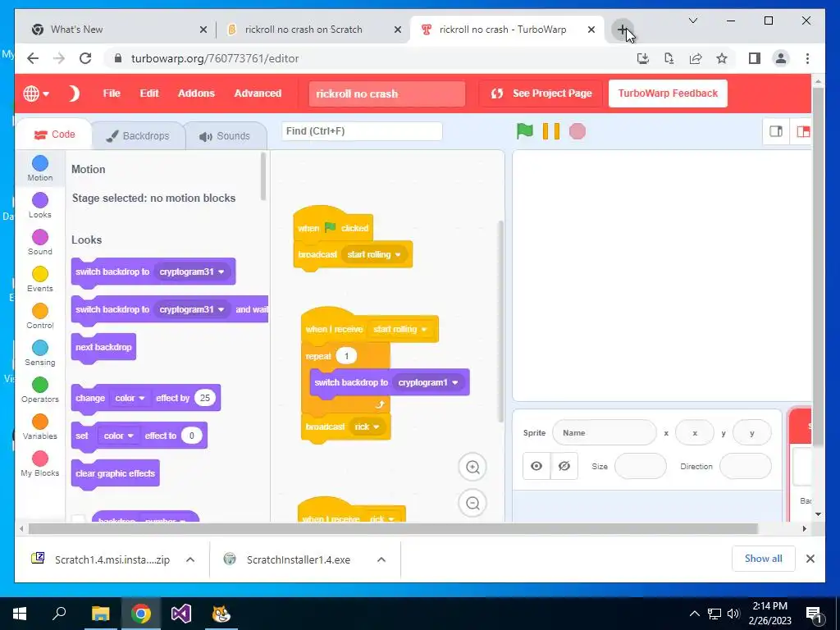The image size is (840, 630).
Task: Click the sprite Size field
Action: (x=640, y=466)
